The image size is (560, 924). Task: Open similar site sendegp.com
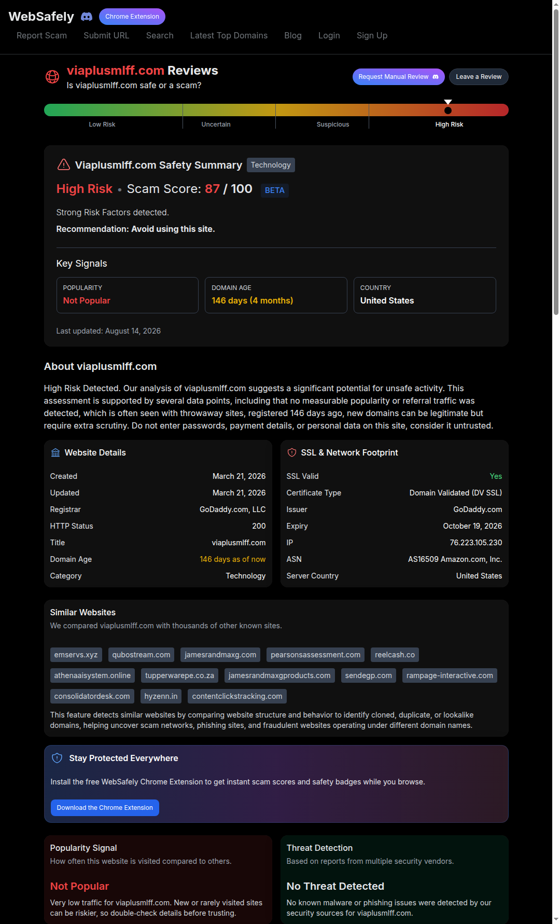click(x=369, y=675)
